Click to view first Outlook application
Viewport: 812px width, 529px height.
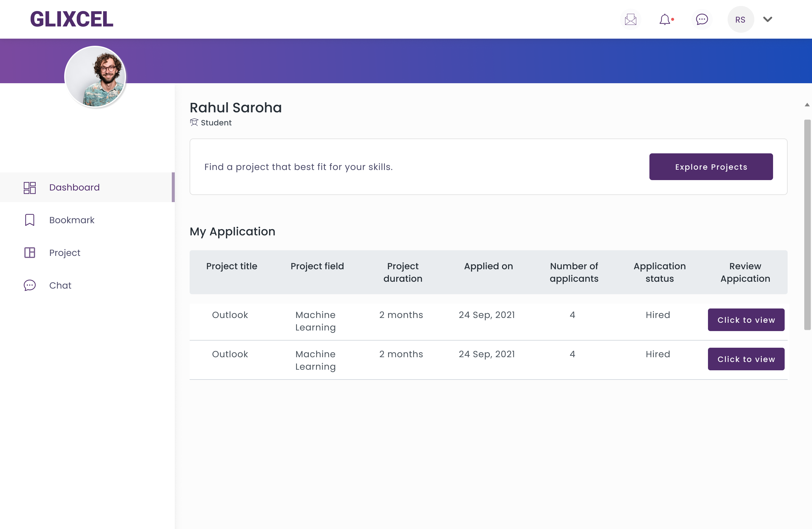pos(746,319)
